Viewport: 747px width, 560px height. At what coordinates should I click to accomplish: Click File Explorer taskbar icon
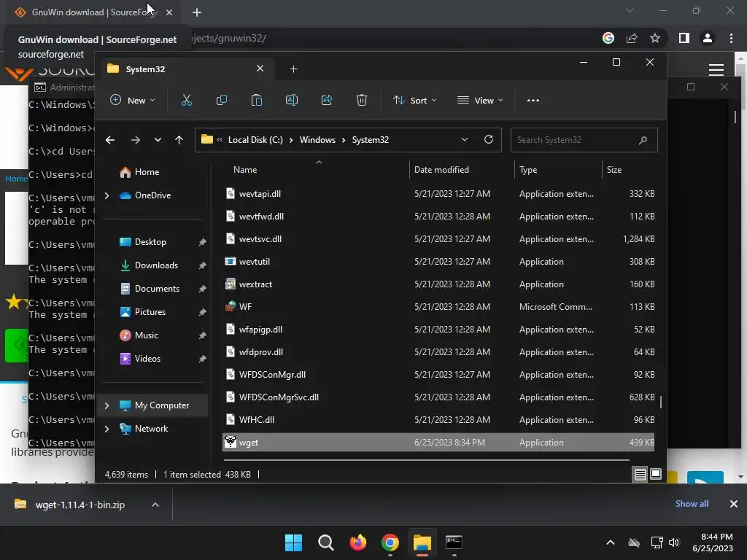click(x=422, y=542)
